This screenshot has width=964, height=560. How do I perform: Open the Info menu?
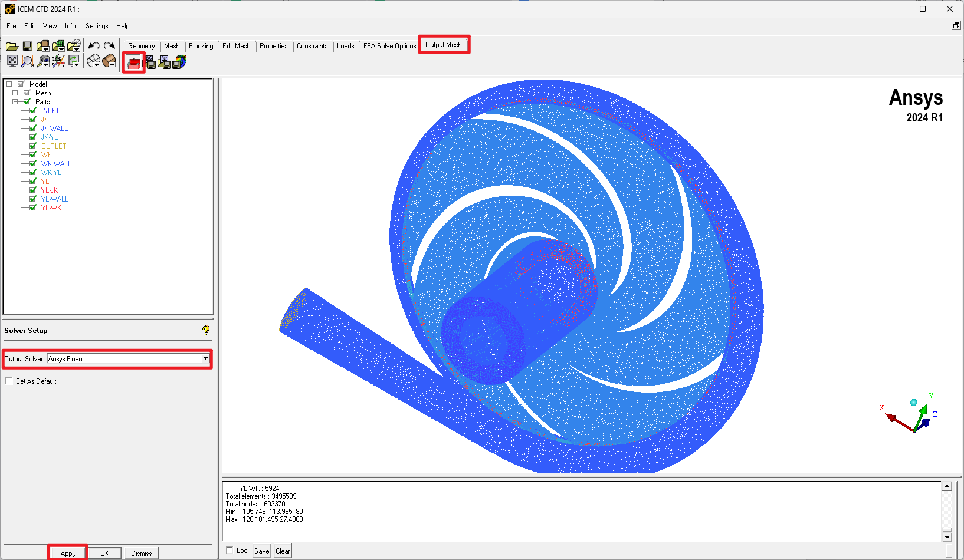click(70, 26)
